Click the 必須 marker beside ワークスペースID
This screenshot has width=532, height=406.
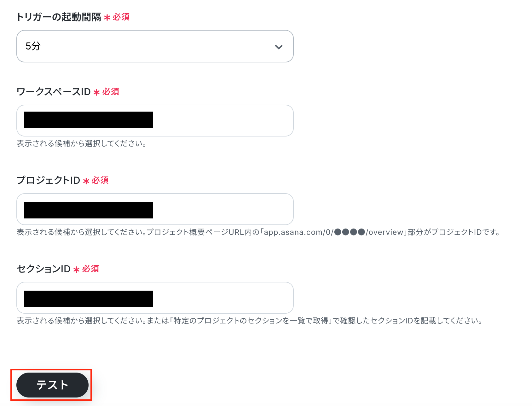point(111,92)
